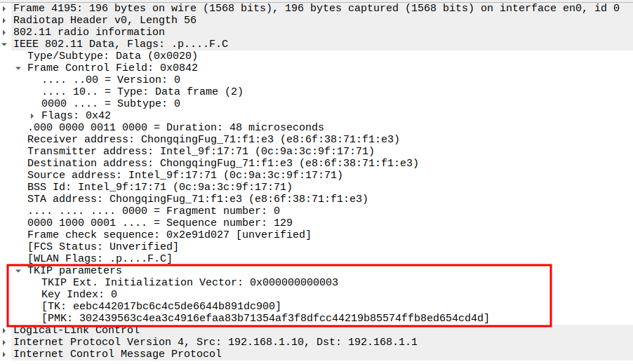Image resolution: width=633 pixels, height=364 pixels.
Task: Highlight the BSS Id field
Action: (x=159, y=187)
